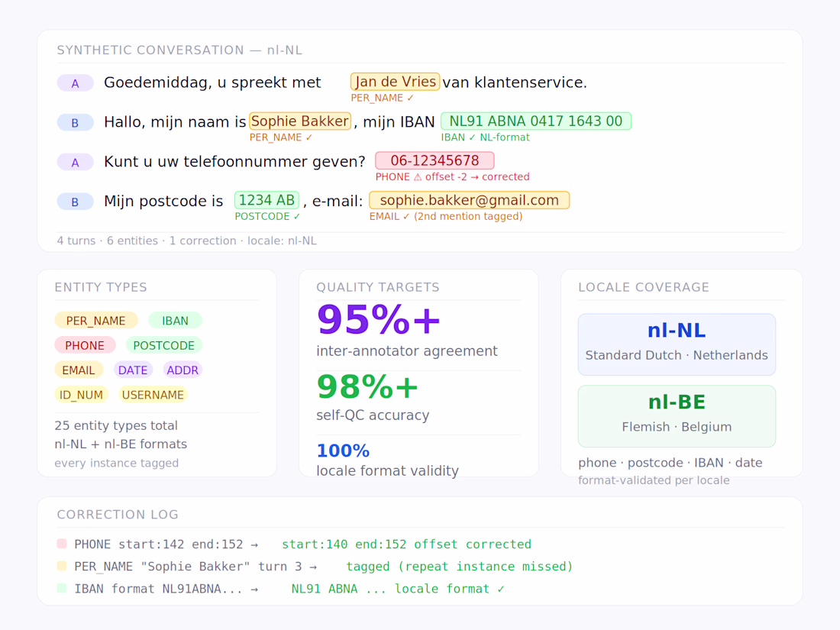Viewport: 840px width, 630px height.
Task: Select the PER_NAME entity type chip
Action: click(x=96, y=321)
